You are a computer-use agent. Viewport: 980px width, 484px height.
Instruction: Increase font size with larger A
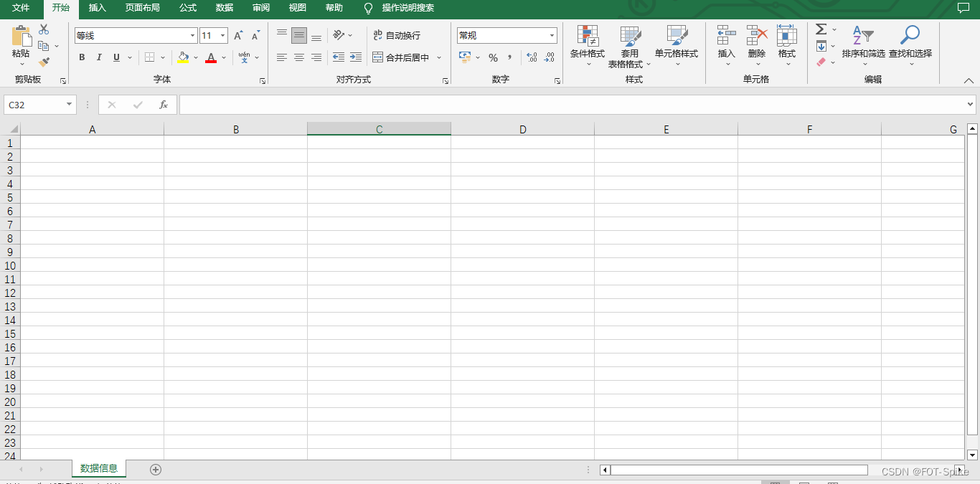[238, 35]
